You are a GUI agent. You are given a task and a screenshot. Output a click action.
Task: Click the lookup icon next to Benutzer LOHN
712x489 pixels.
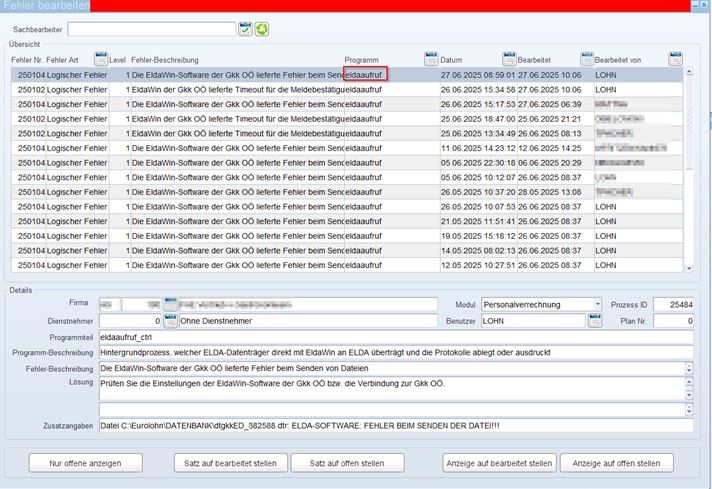point(594,321)
